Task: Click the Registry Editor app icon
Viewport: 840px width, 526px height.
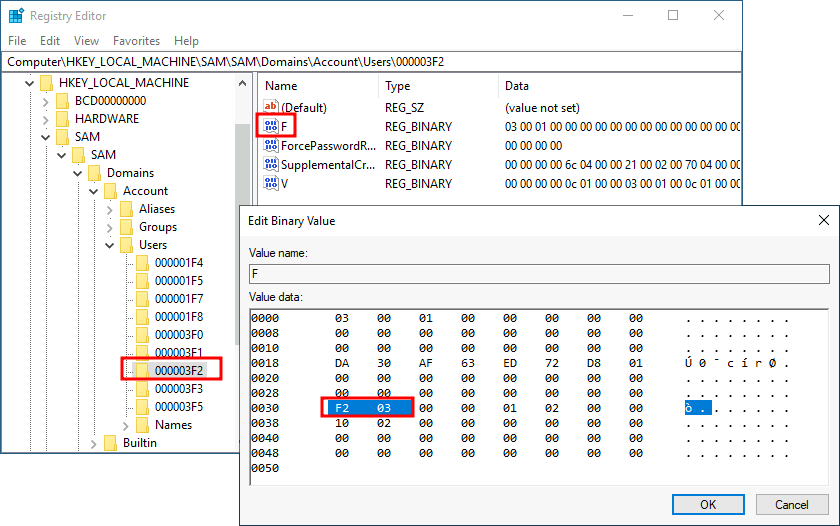Action: tap(17, 16)
